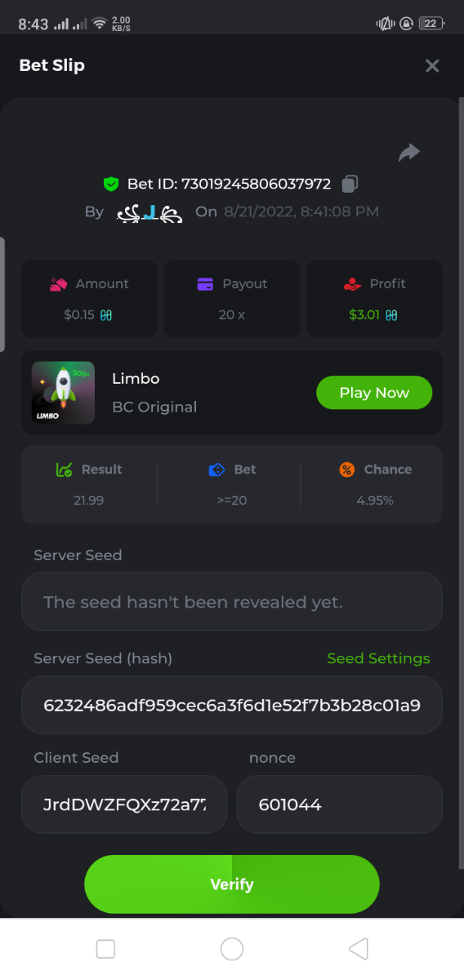Open Seed Settings link
Image resolution: width=464 pixels, height=980 pixels.
(x=378, y=658)
